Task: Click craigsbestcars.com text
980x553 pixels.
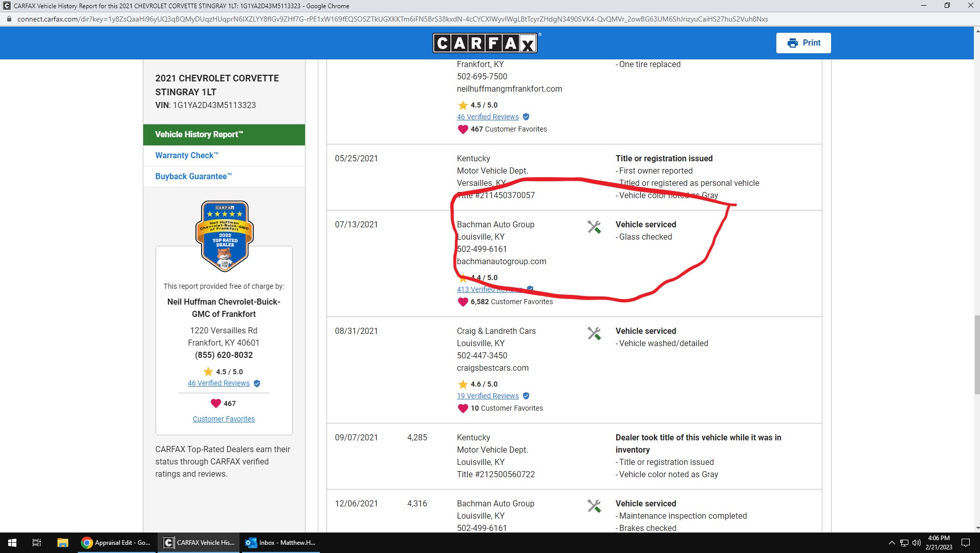Action: 493,368
